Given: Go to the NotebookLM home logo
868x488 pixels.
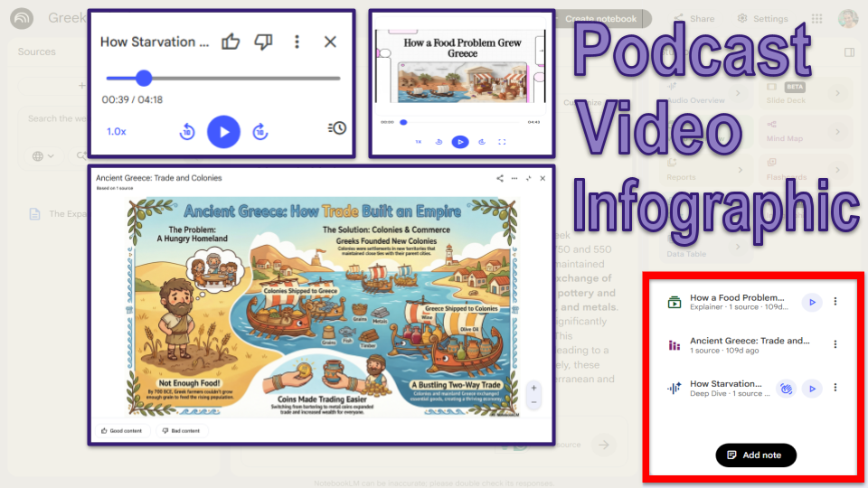Looking at the screenshot, I should (x=22, y=18).
